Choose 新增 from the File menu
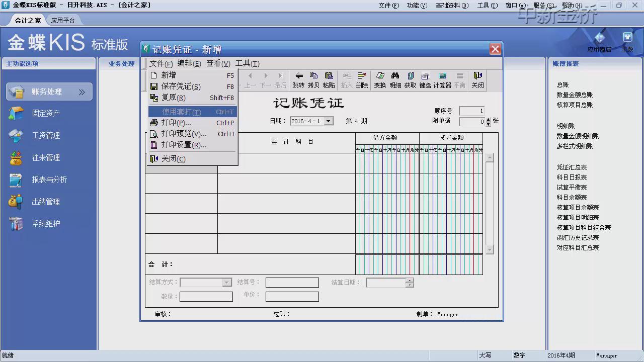This screenshot has width=644, height=362. [x=192, y=75]
